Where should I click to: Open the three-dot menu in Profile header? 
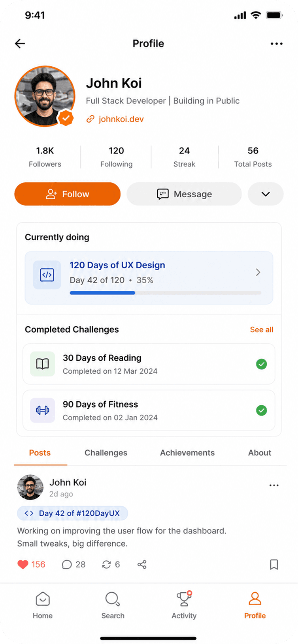(x=276, y=43)
